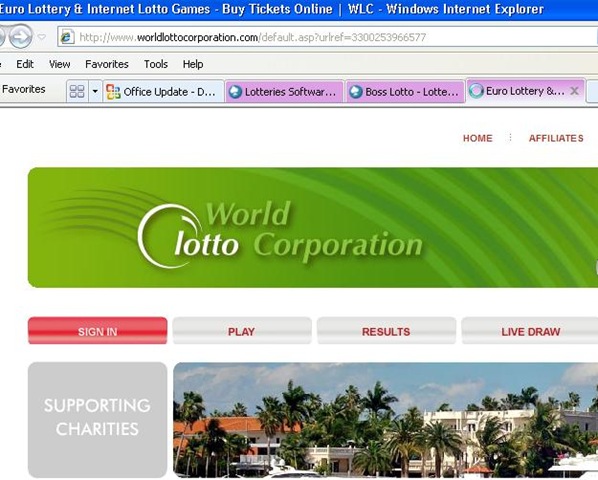Viewport: 598px width, 480px height.
Task: Click the globe icon on Lotteries Software tab
Action: [x=235, y=92]
